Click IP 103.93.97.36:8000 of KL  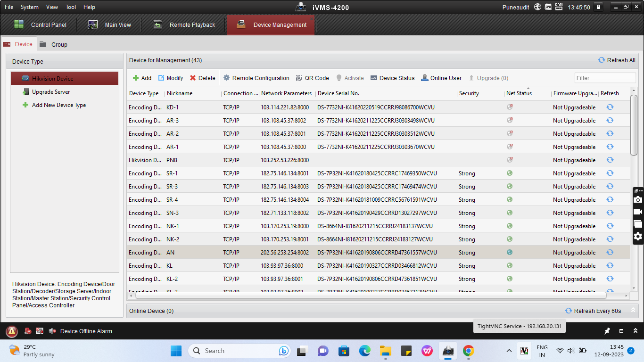click(282, 266)
